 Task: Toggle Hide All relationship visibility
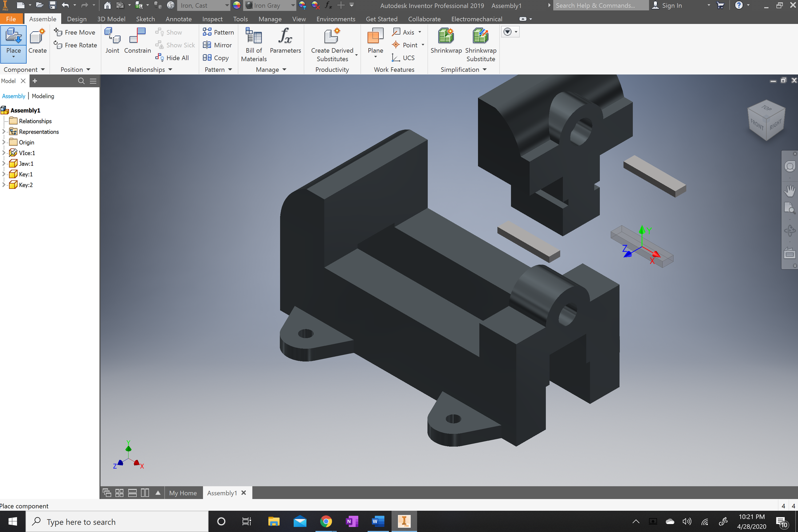[173, 58]
